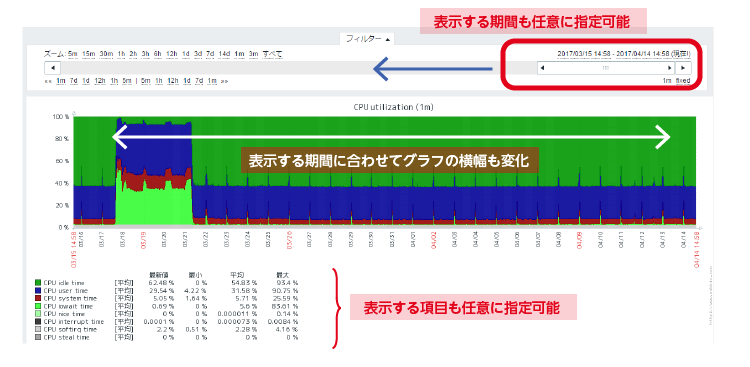Screen dimensions: 750x367
Task: Click the left arrow inside the time slider box
Action: [542, 68]
